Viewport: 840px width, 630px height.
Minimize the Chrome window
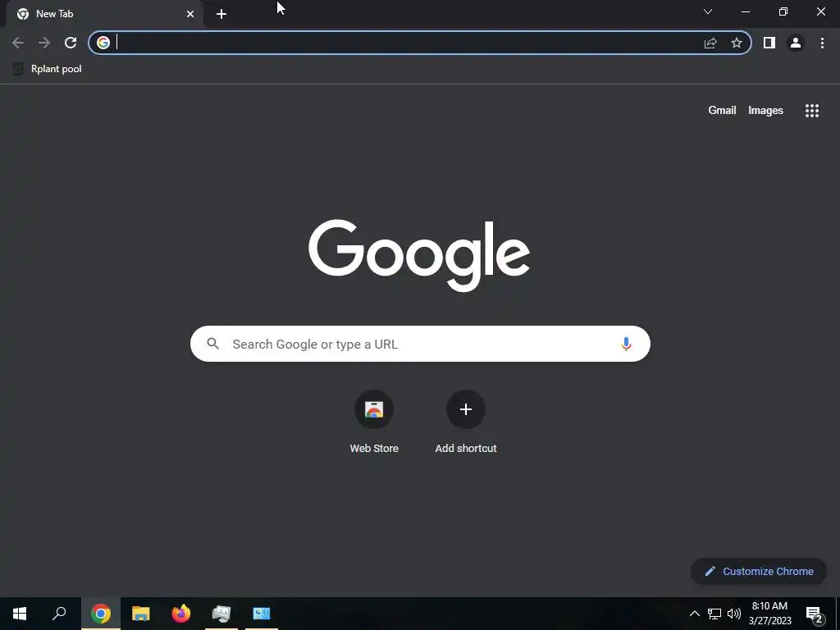(745, 11)
